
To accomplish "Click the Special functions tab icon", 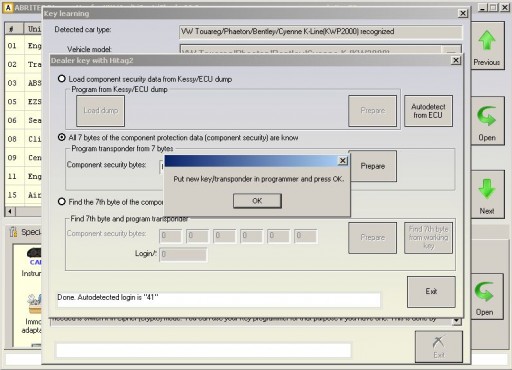I will [x=13, y=231].
